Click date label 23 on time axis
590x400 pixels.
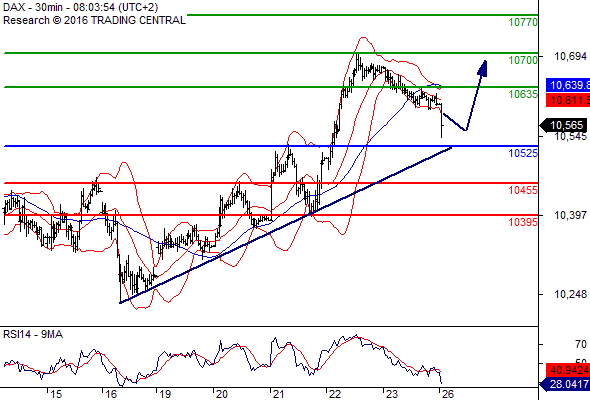pos(391,394)
